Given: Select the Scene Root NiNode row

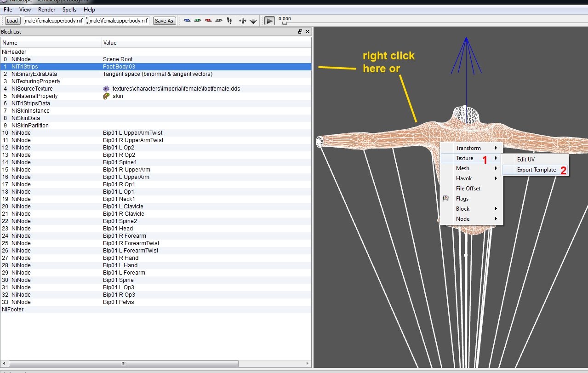Looking at the screenshot, I should (x=155, y=59).
